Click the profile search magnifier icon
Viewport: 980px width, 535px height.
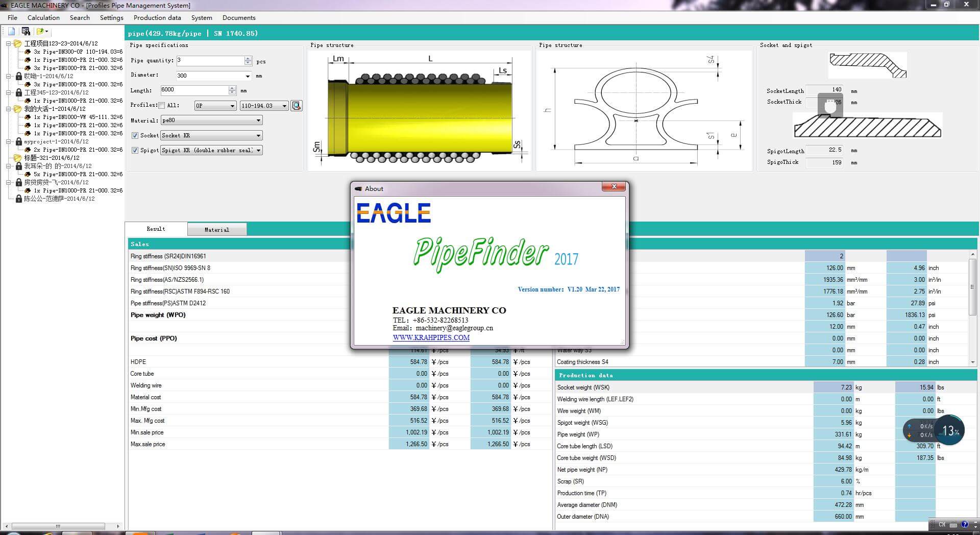point(296,106)
